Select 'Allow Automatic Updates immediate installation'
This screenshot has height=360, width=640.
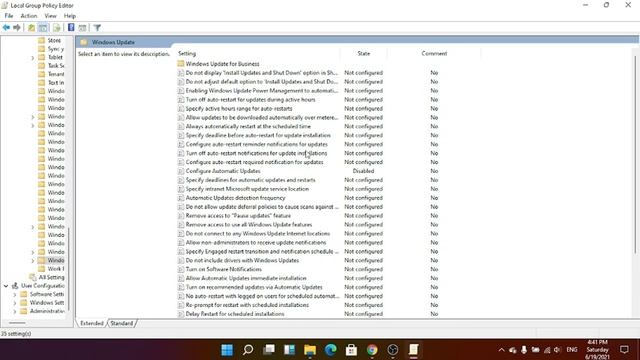click(x=246, y=278)
